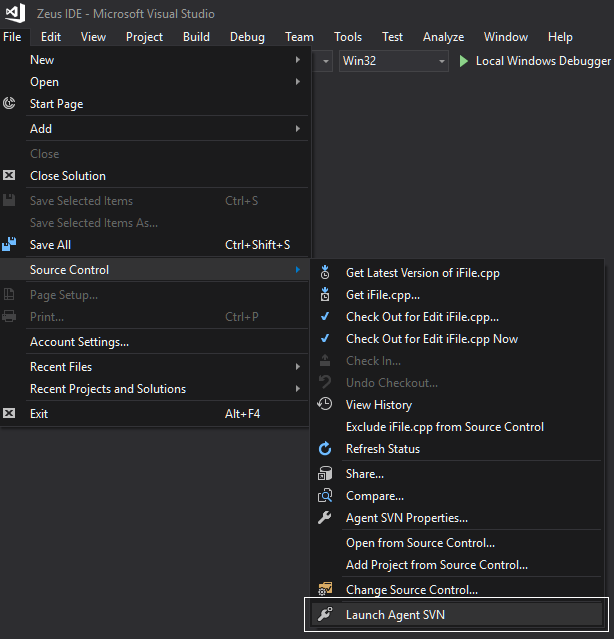Viewport: 614px width, 639px height.
Task: Click the Launch Agent SVN wrench icon
Action: (x=325, y=614)
